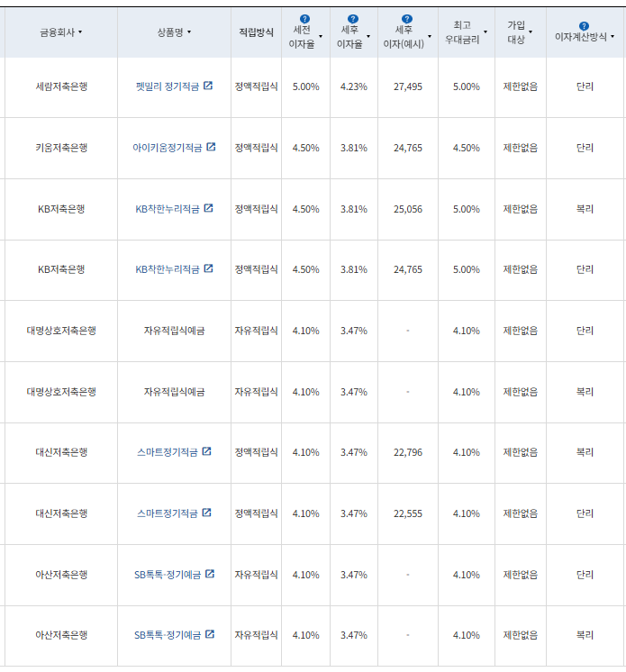Click external link icon for KB착한누리적금 복리 row
Viewport: 626px width, 672px height.
click(x=208, y=208)
